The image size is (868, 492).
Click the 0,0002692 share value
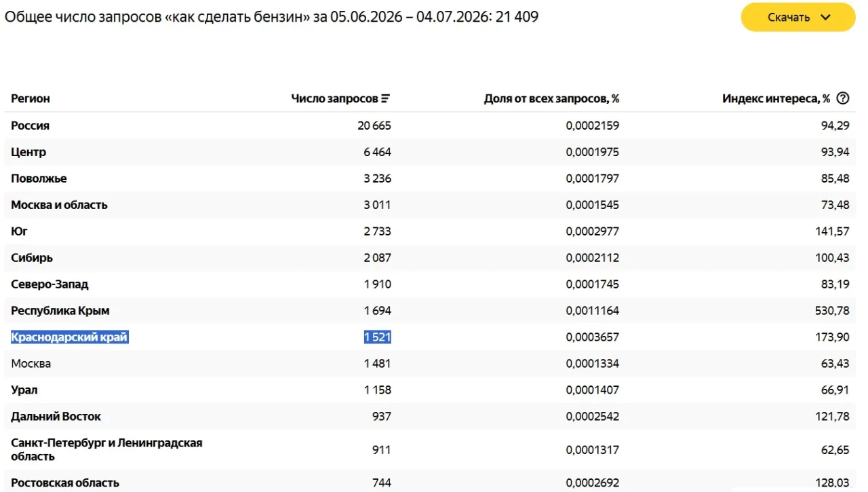(593, 483)
